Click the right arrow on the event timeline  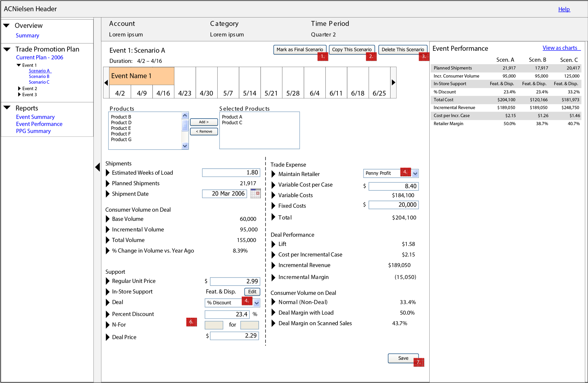393,83
